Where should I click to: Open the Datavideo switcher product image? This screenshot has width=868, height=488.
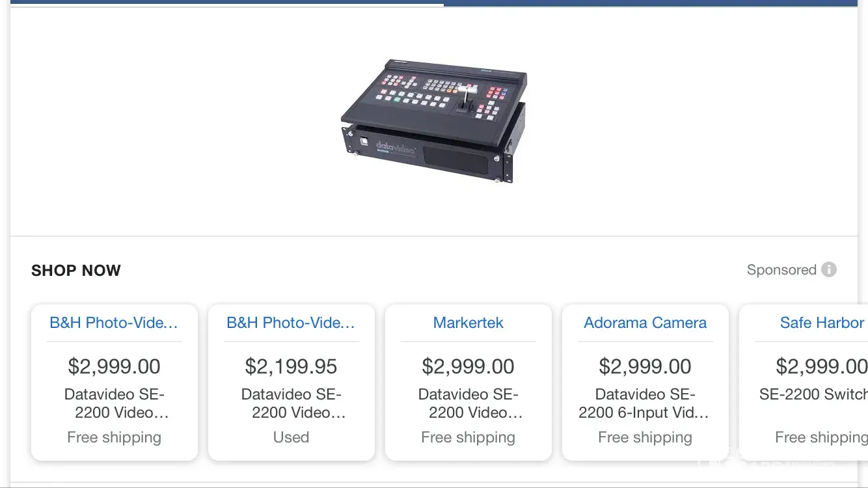(x=434, y=121)
